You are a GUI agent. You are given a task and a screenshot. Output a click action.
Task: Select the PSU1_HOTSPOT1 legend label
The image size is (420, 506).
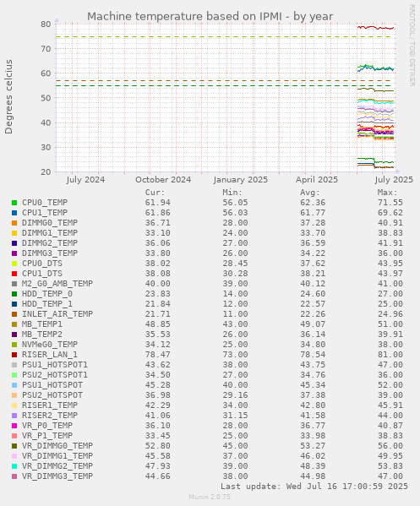click(55, 365)
